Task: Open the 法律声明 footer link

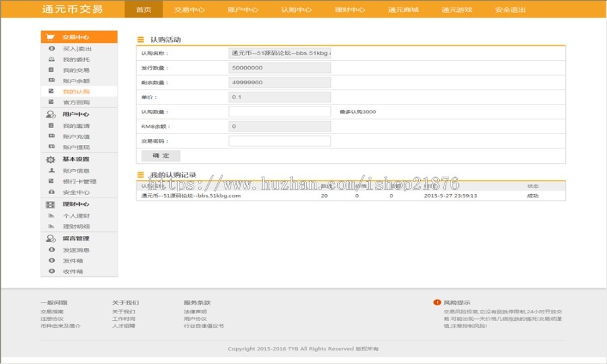Action: (195, 312)
